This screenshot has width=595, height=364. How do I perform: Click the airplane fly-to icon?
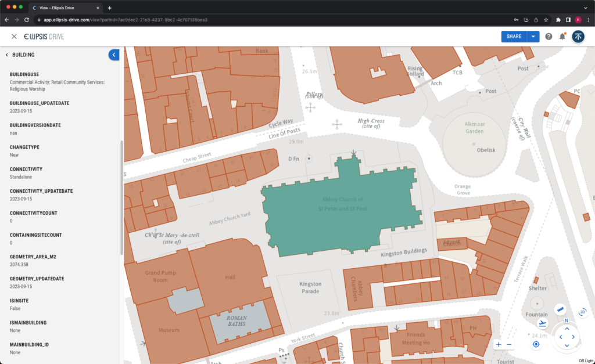click(543, 323)
